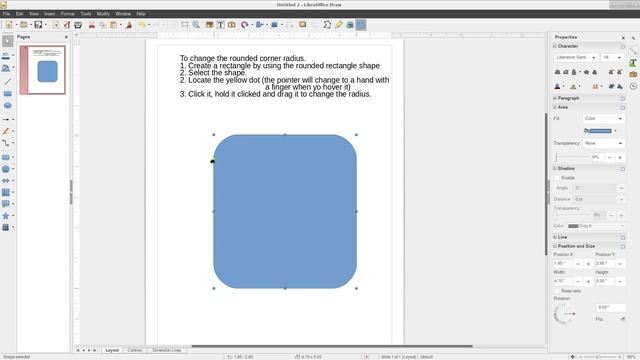Select the Lines and Arrows tool
This screenshot has height=360, width=640.
tap(6, 120)
